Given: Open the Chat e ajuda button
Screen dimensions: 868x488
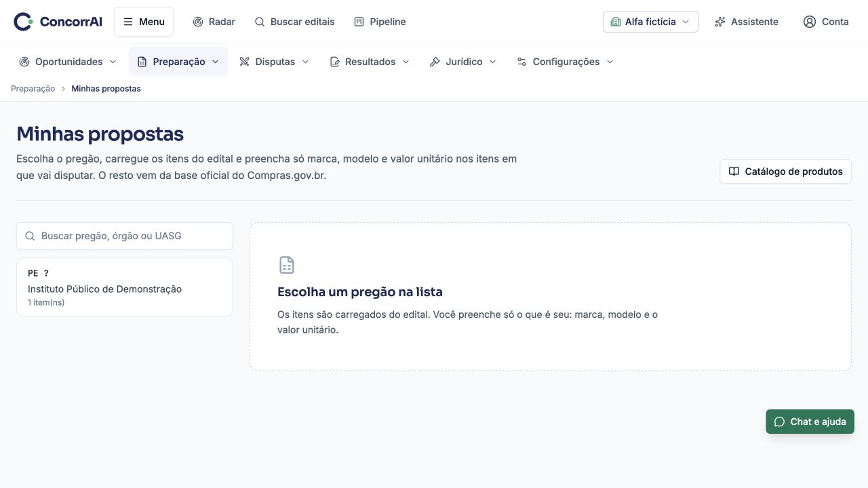Looking at the screenshot, I should (810, 422).
